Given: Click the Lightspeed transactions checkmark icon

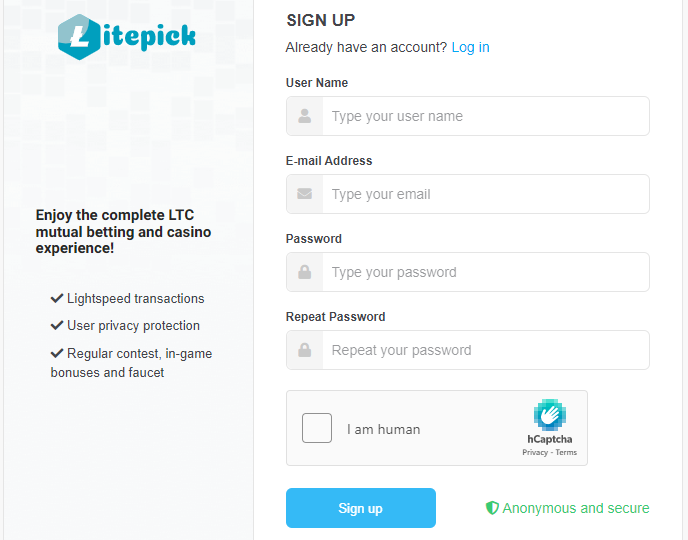Looking at the screenshot, I should click(57, 298).
